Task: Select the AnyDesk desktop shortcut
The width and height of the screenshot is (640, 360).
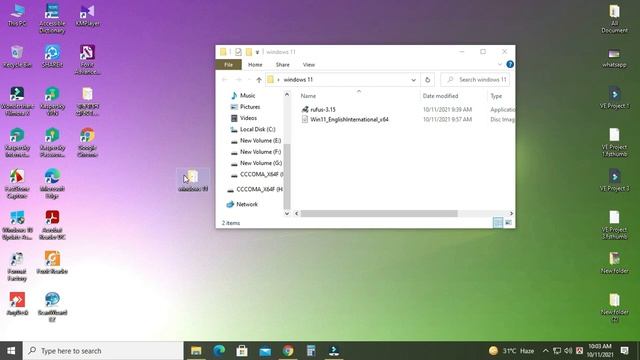Action: point(17,304)
